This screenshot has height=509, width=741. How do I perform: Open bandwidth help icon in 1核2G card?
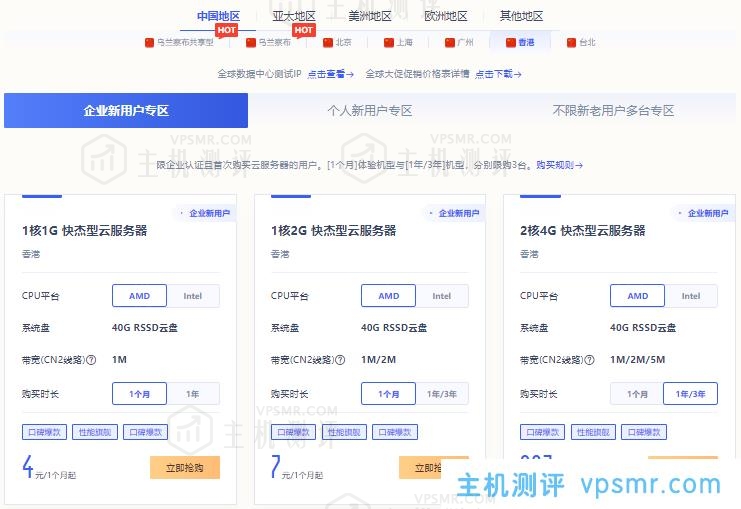[x=340, y=360]
